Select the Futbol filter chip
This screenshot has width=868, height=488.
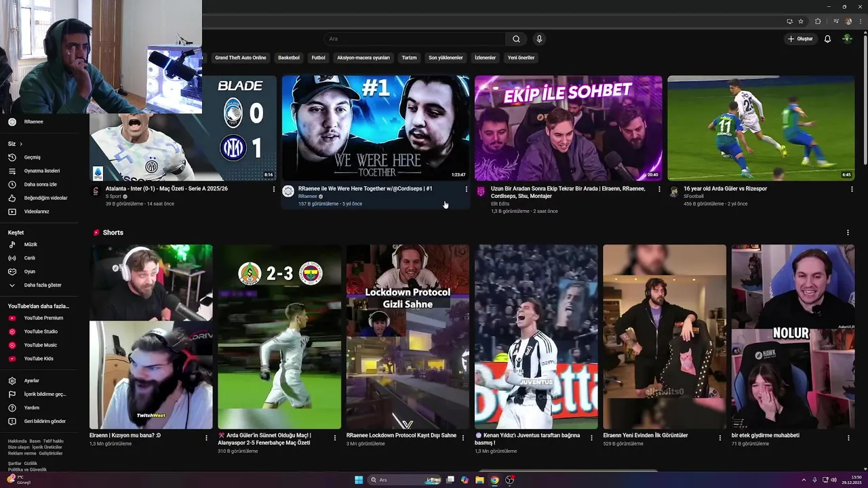319,58
